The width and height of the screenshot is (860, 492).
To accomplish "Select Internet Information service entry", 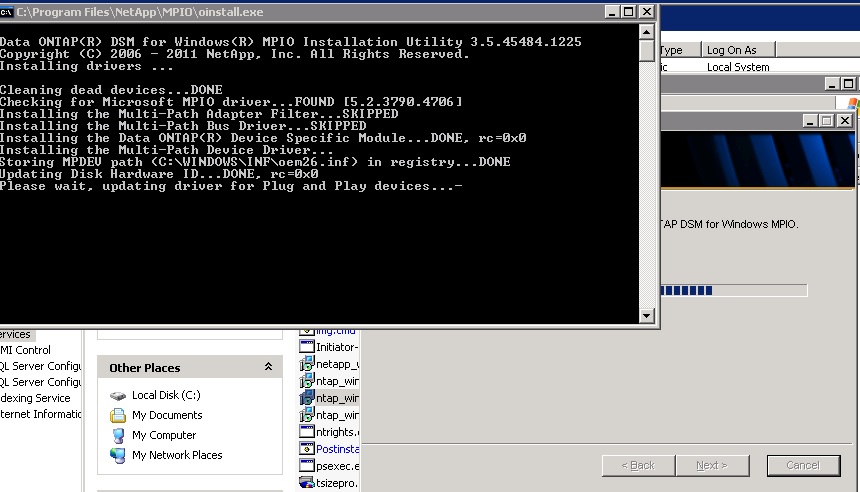I will point(40,414).
